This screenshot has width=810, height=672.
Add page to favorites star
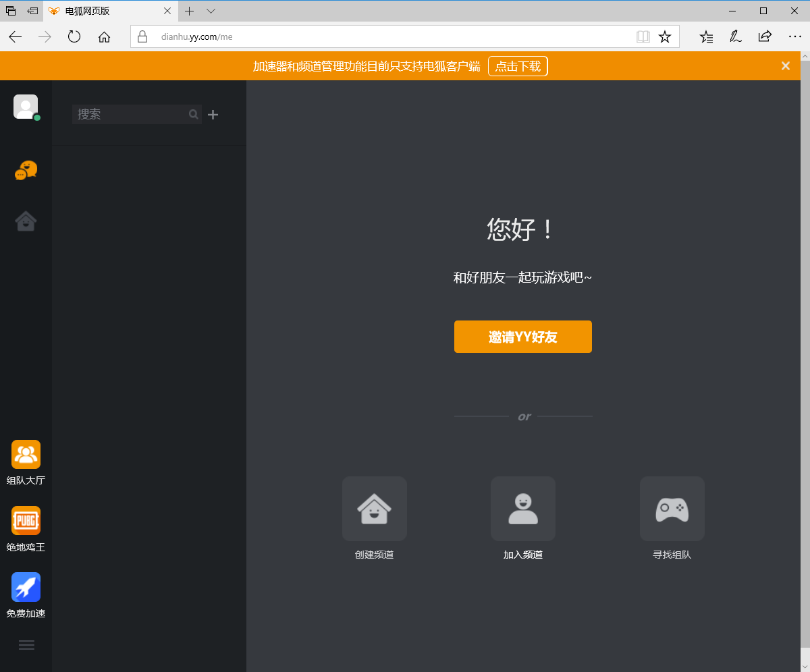(x=665, y=37)
